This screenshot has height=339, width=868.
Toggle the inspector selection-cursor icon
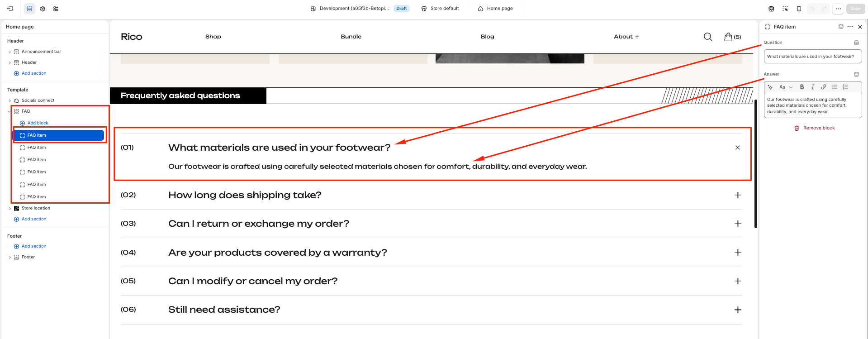tap(785, 9)
